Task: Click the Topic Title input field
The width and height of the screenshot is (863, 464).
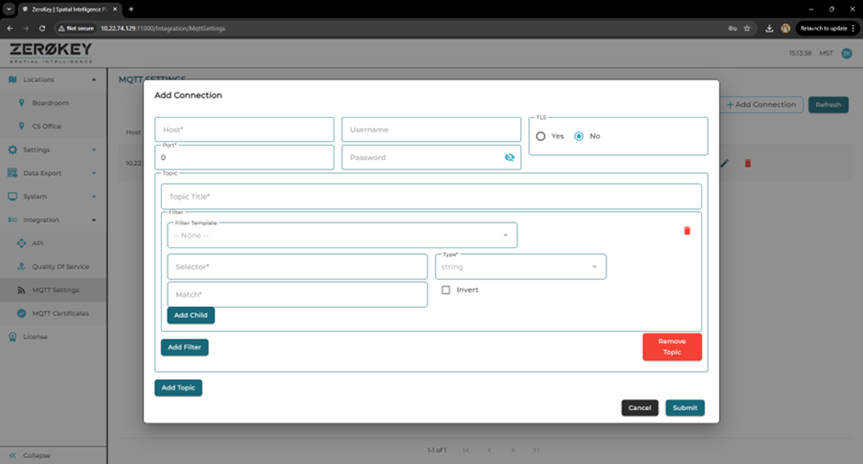Action: coord(431,197)
